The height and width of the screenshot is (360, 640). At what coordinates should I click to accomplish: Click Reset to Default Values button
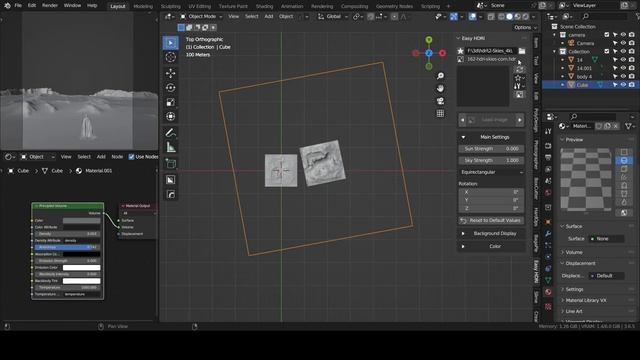pos(491,220)
